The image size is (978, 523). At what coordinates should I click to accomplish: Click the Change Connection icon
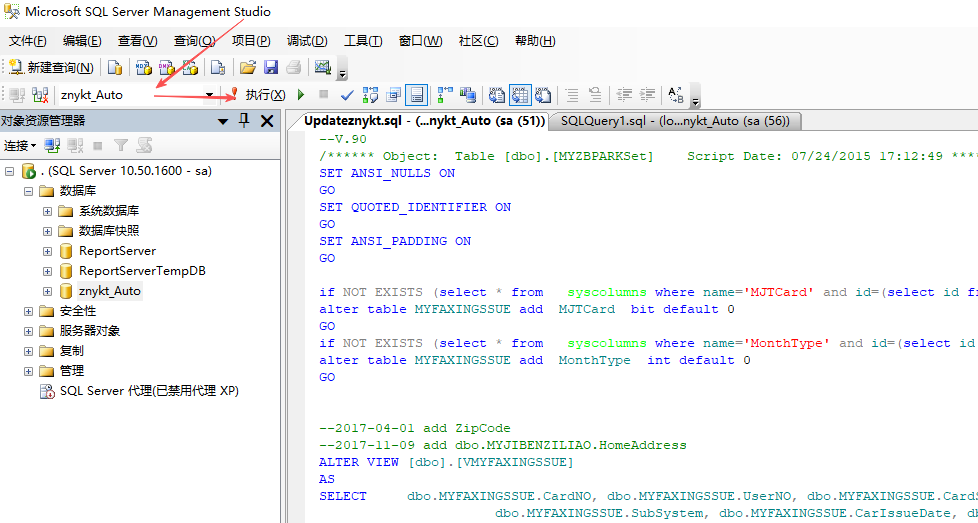[40, 95]
